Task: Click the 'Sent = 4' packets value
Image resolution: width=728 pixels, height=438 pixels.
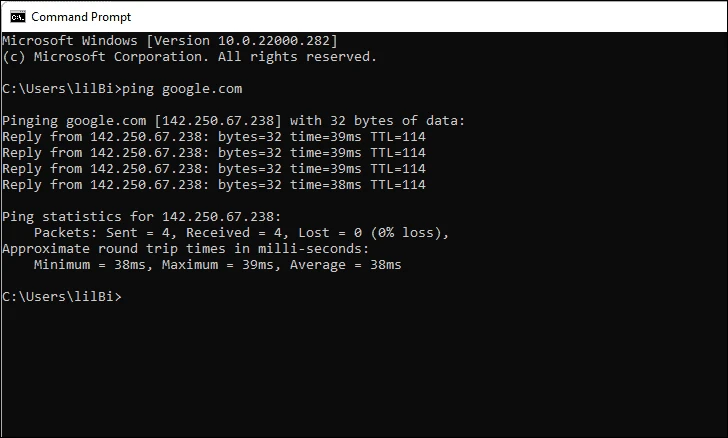Action: [138, 233]
